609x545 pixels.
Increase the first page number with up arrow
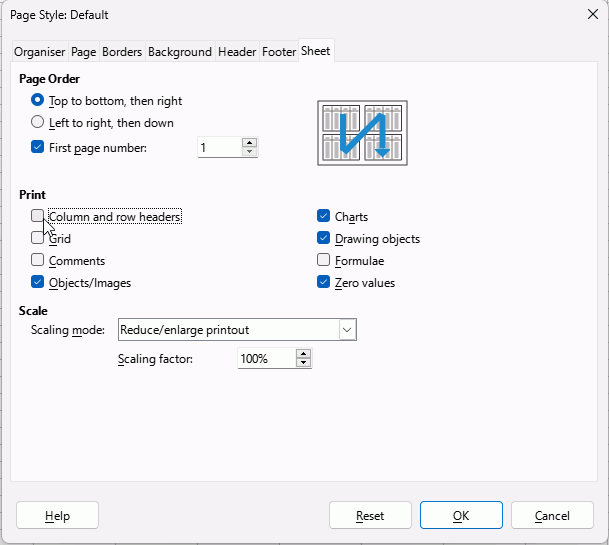pos(249,143)
